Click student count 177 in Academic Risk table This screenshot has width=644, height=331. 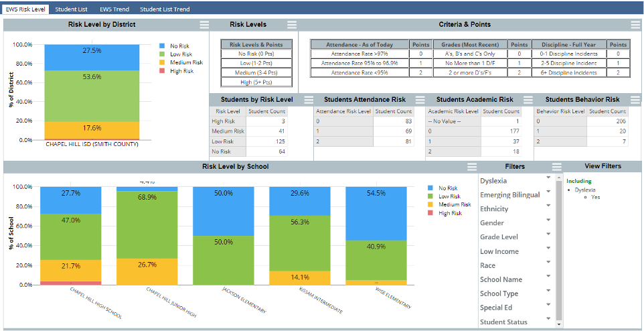pyautogui.click(x=501, y=131)
